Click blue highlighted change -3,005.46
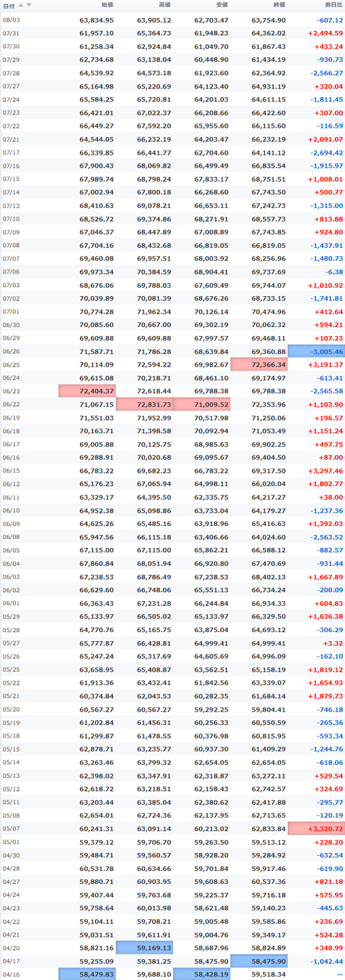Image resolution: width=345 pixels, height=980 pixels. tap(316, 352)
